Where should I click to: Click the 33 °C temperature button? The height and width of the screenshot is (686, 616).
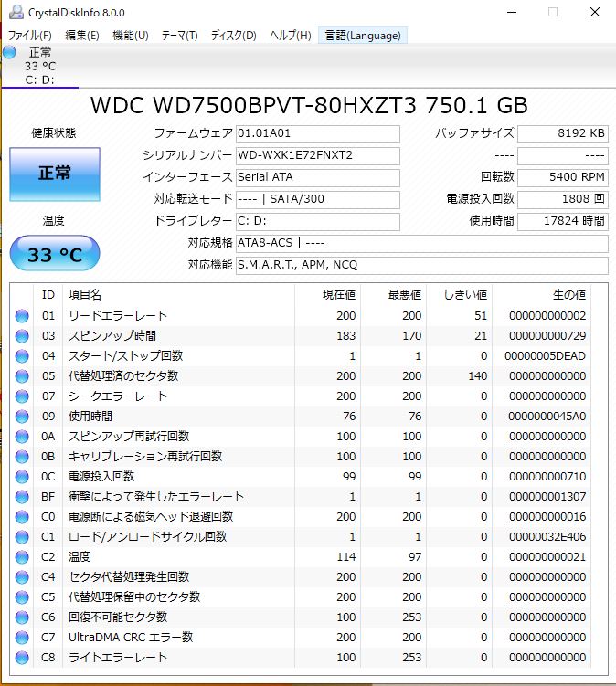(x=54, y=255)
